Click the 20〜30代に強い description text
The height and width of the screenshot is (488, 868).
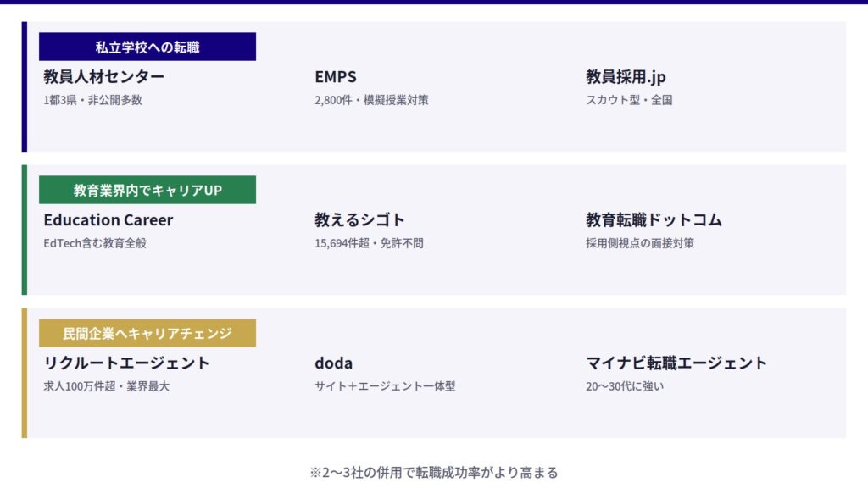point(625,386)
